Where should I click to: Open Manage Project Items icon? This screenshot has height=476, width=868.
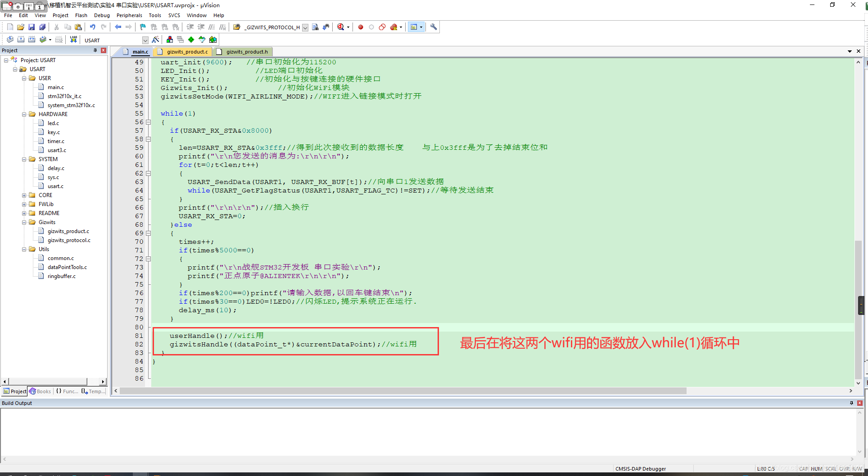pos(170,40)
